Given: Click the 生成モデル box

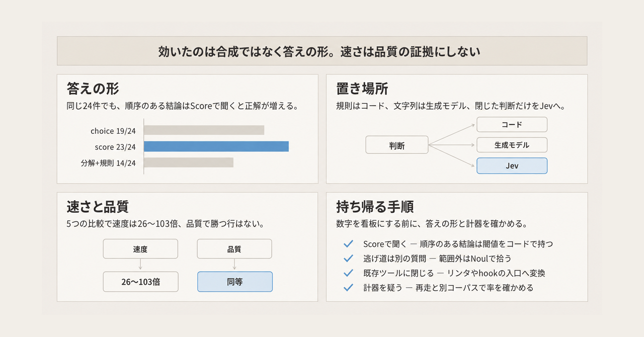Looking at the screenshot, I should tap(512, 145).
